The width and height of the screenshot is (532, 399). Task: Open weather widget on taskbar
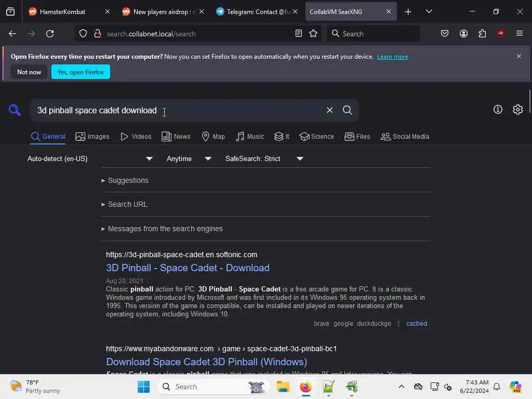[x=35, y=387]
